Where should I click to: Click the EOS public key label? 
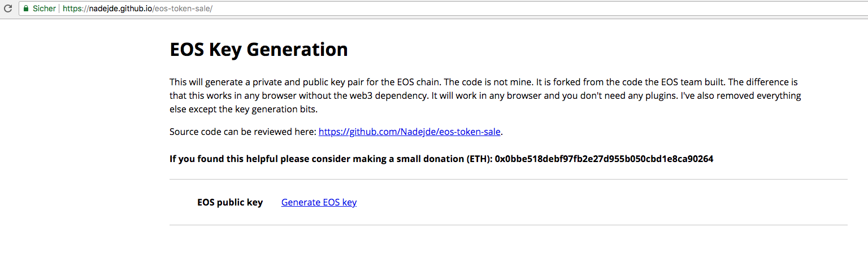pos(230,202)
